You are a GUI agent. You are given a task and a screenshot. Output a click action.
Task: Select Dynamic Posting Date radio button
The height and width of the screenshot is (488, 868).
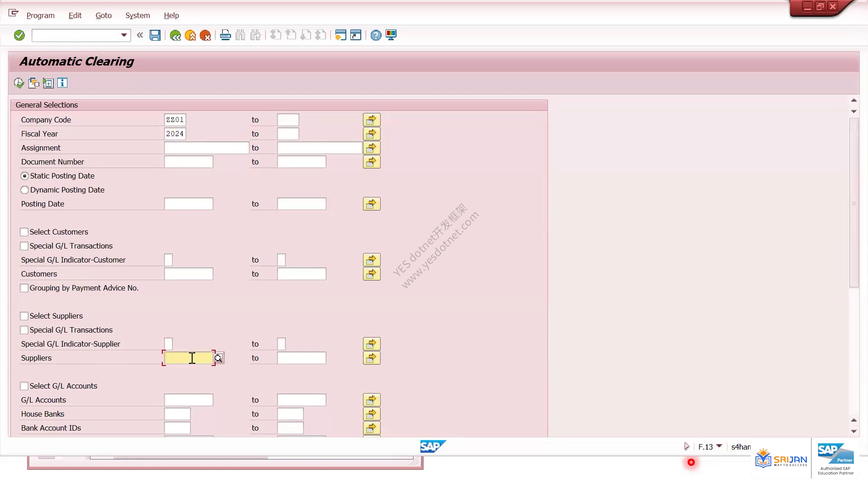point(24,190)
